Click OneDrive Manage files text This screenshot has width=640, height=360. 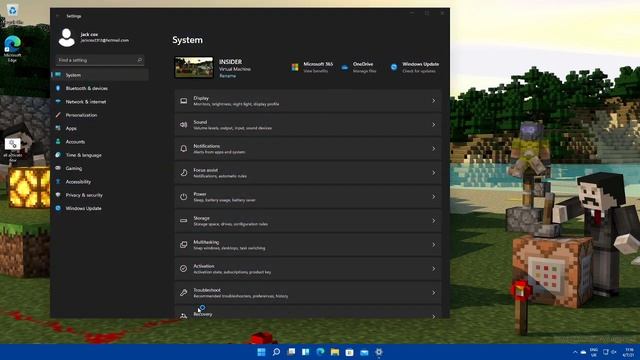pos(364,71)
